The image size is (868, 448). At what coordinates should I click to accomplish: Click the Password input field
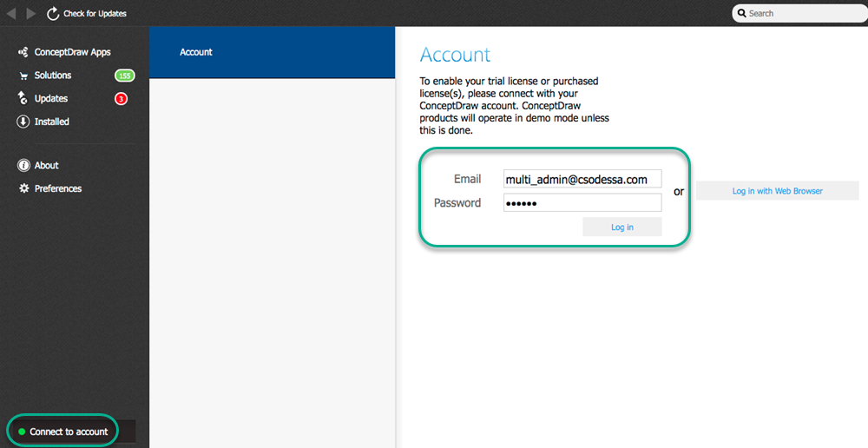click(582, 202)
